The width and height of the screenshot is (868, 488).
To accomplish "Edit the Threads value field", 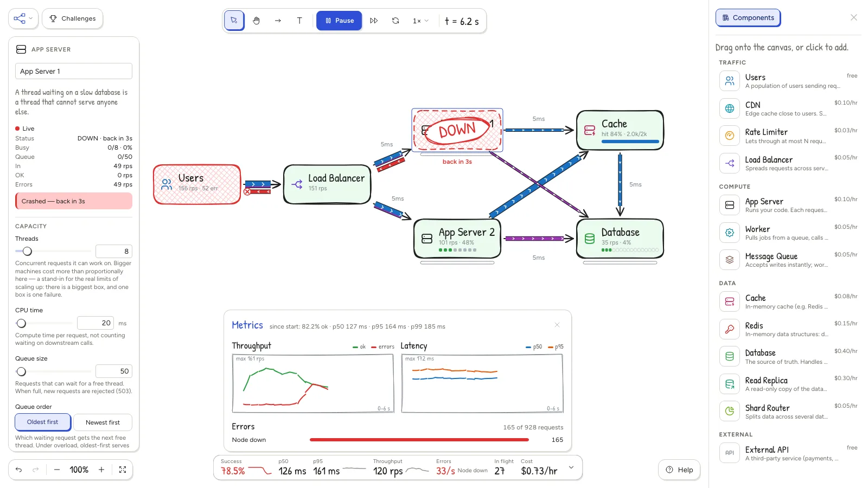I will 114,251.
